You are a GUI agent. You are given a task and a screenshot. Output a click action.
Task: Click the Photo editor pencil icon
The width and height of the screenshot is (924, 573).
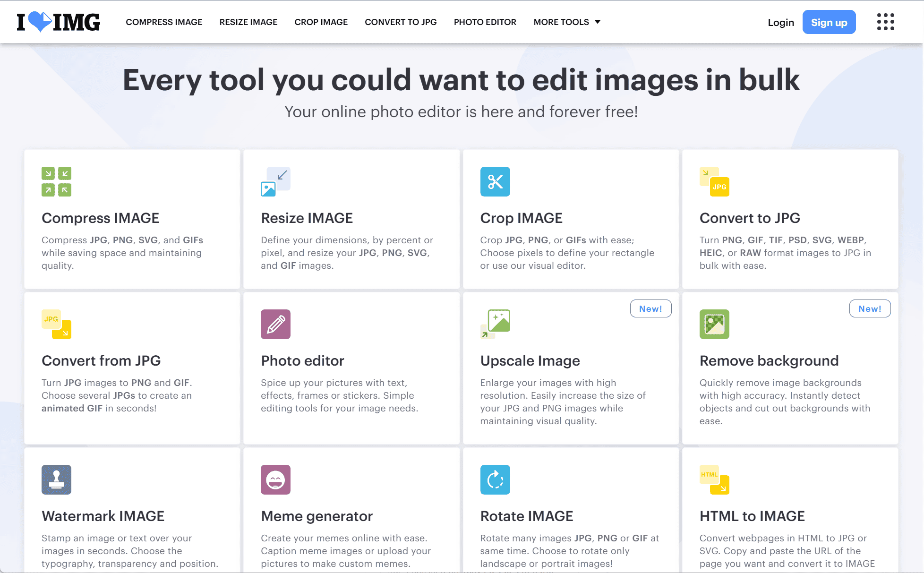coord(275,324)
